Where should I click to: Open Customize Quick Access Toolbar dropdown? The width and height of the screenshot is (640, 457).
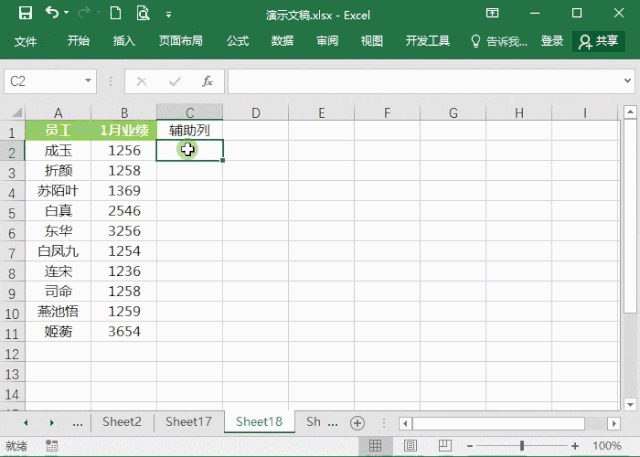pyautogui.click(x=168, y=15)
